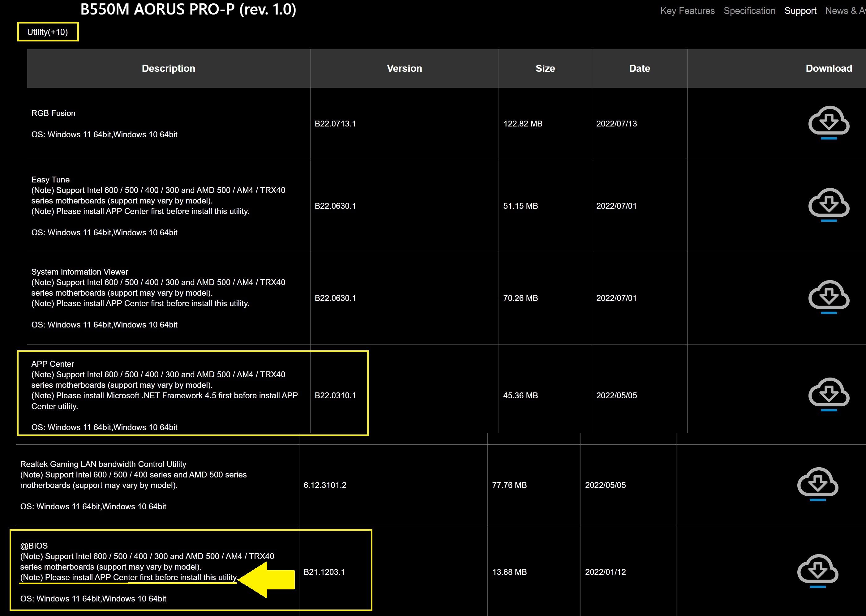866x616 pixels.
Task: Click the System Information Viewer title
Action: (x=80, y=272)
